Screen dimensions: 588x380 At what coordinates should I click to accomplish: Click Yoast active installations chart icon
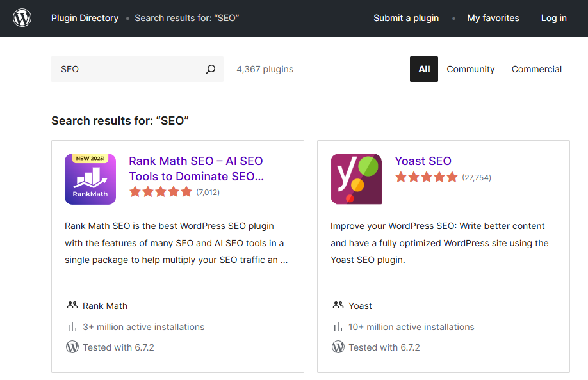(x=338, y=327)
